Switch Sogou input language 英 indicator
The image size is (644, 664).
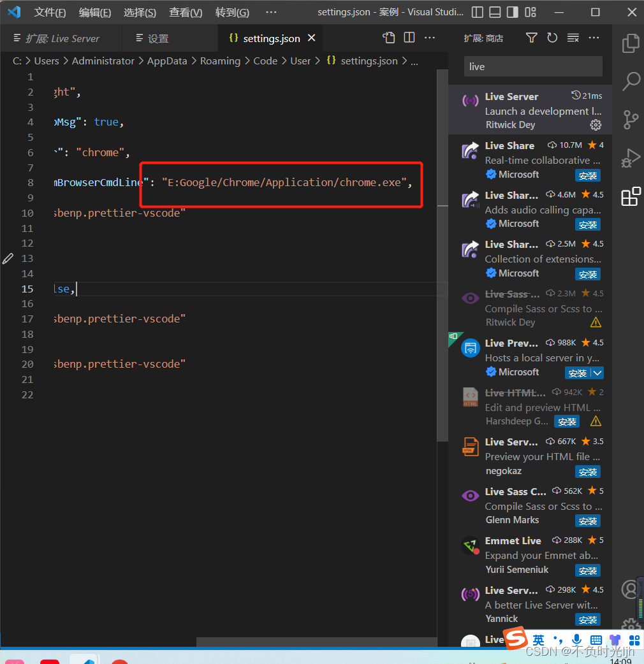click(x=538, y=640)
